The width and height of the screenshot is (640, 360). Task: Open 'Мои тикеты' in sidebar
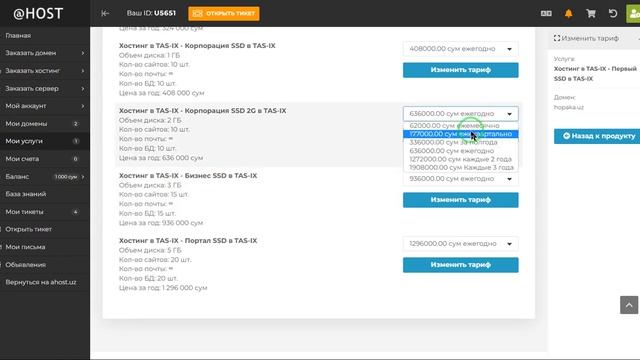tap(45, 211)
